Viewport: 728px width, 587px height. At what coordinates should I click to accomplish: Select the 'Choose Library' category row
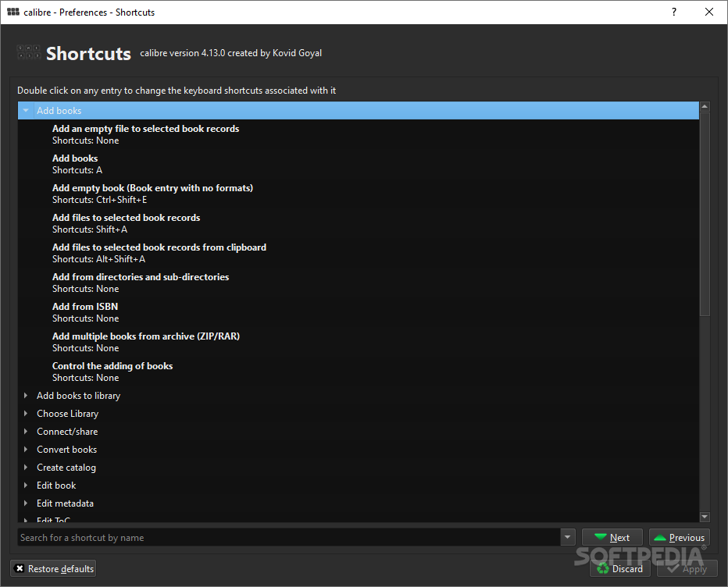coord(359,414)
